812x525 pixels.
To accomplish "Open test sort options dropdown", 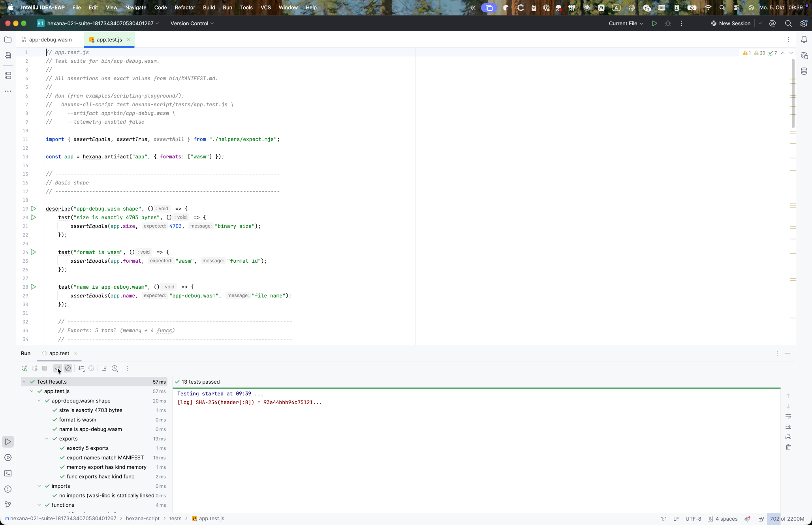I will (81, 368).
